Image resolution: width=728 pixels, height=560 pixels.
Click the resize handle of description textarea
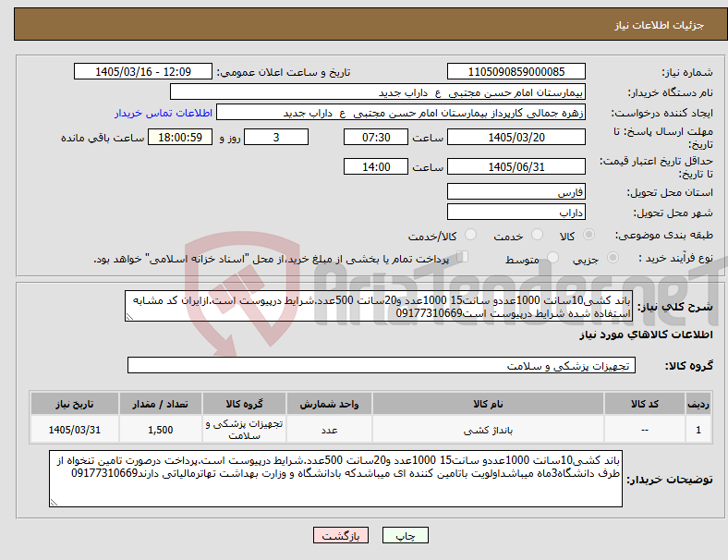[129, 317]
